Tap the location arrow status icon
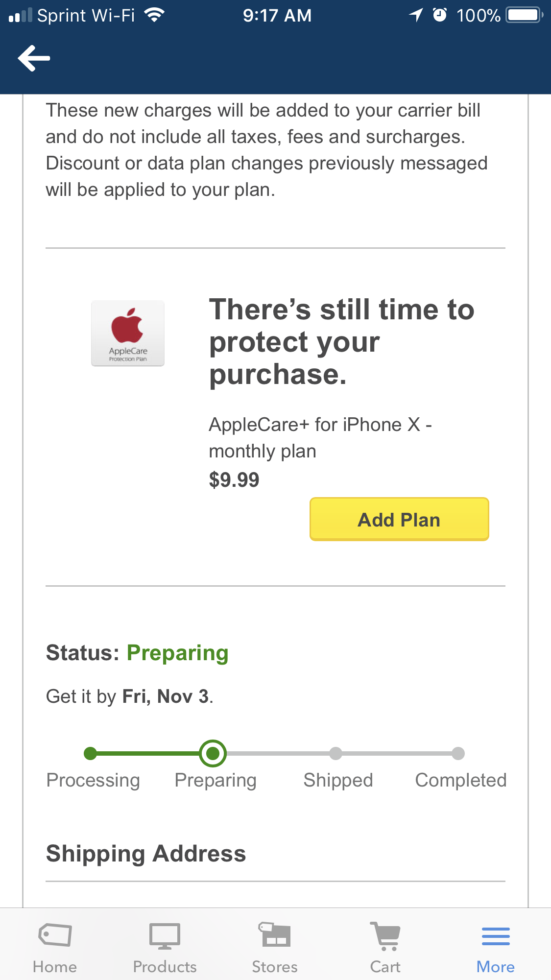This screenshot has height=980, width=551. (416, 15)
